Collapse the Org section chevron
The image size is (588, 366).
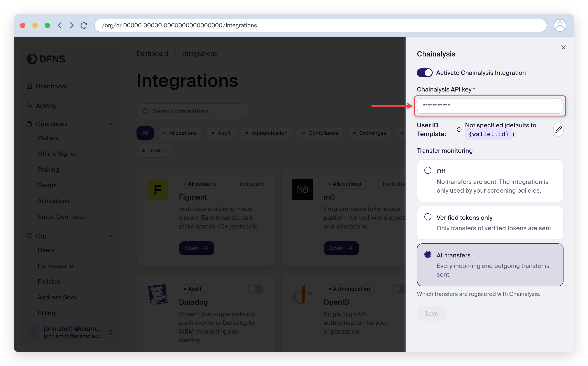tap(110, 236)
